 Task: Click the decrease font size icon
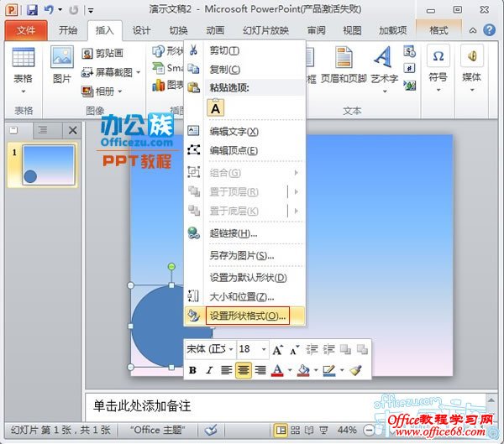296,350
